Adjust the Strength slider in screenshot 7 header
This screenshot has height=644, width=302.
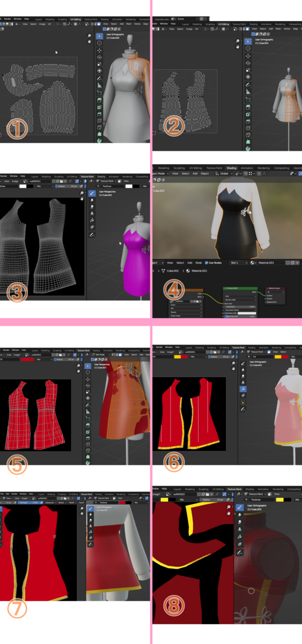coord(29,502)
